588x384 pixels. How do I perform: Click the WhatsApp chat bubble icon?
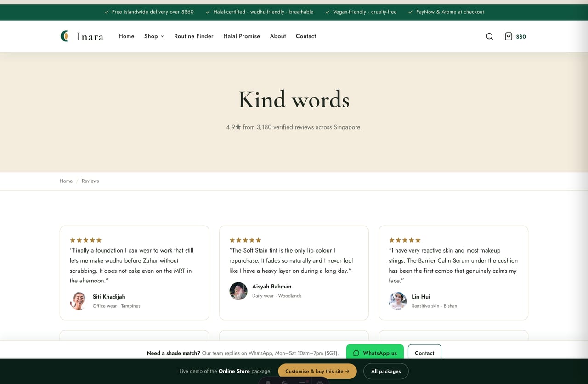coord(356,353)
